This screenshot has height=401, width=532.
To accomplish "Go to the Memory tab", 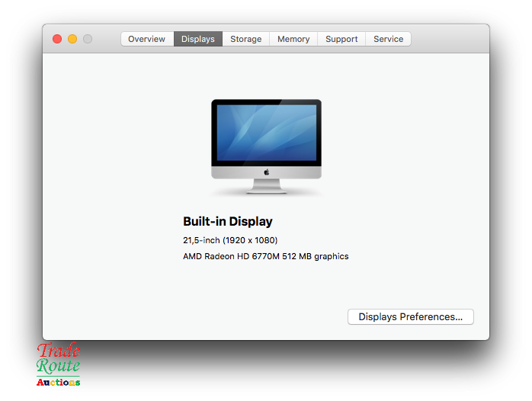I will pyautogui.click(x=293, y=39).
